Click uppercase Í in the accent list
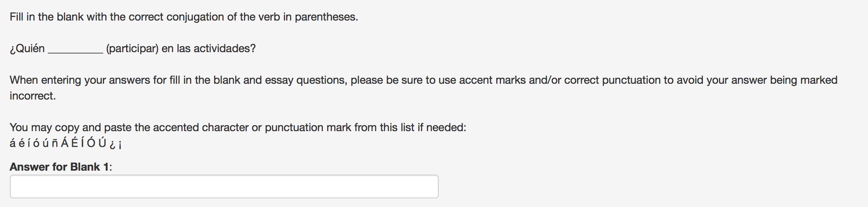 coord(82,143)
